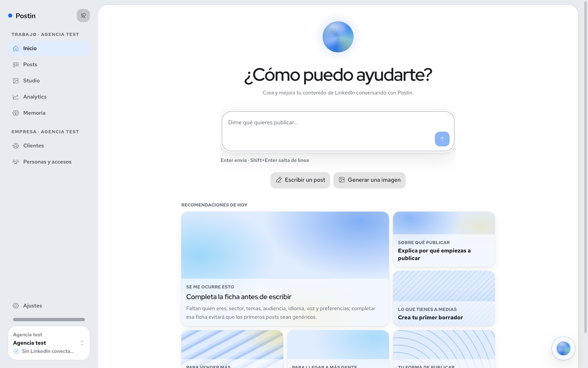Image resolution: width=588 pixels, height=368 pixels.
Task: Click the Memoria brain icon
Action: click(x=16, y=113)
